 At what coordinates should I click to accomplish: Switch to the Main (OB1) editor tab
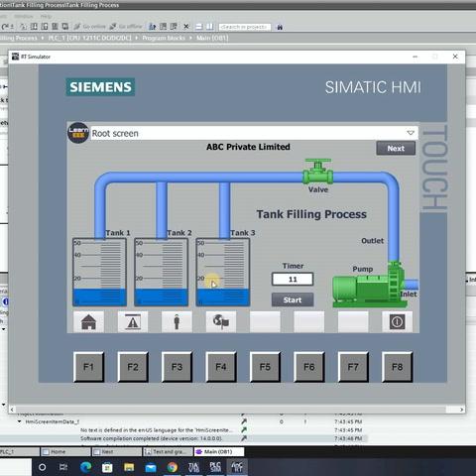pos(219,451)
